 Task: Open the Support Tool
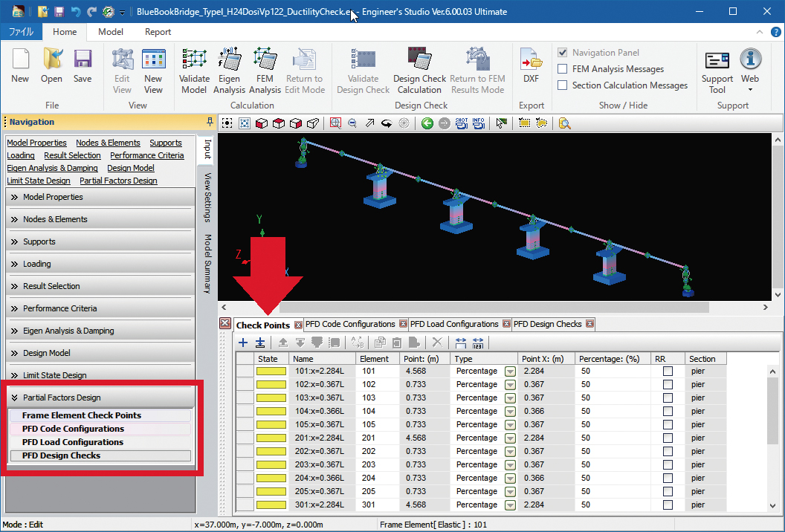click(x=717, y=71)
